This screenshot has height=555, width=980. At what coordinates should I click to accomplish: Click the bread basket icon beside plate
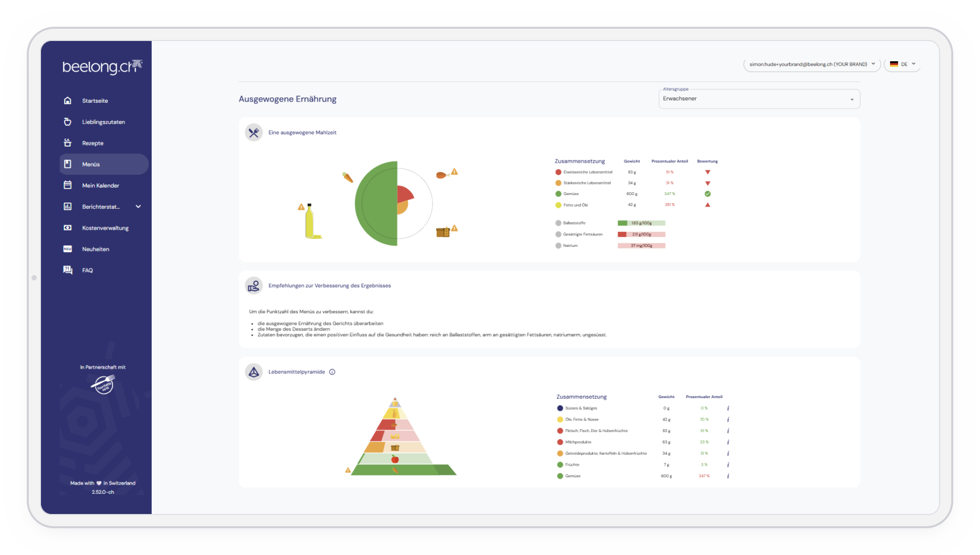click(x=442, y=232)
